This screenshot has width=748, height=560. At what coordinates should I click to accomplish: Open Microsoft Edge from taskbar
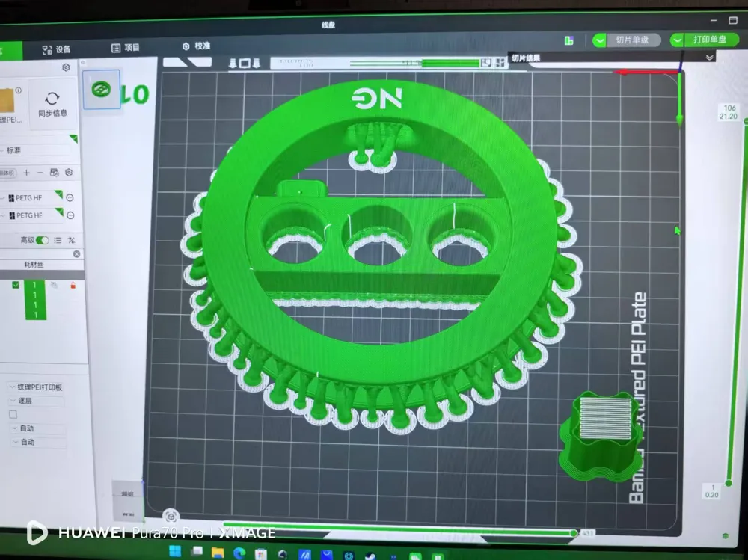pos(239,553)
